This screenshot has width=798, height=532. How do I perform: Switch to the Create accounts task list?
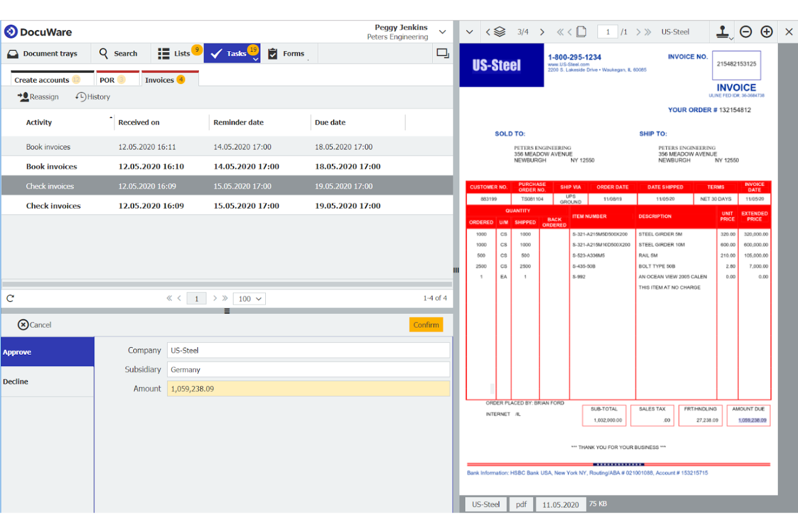coord(52,79)
